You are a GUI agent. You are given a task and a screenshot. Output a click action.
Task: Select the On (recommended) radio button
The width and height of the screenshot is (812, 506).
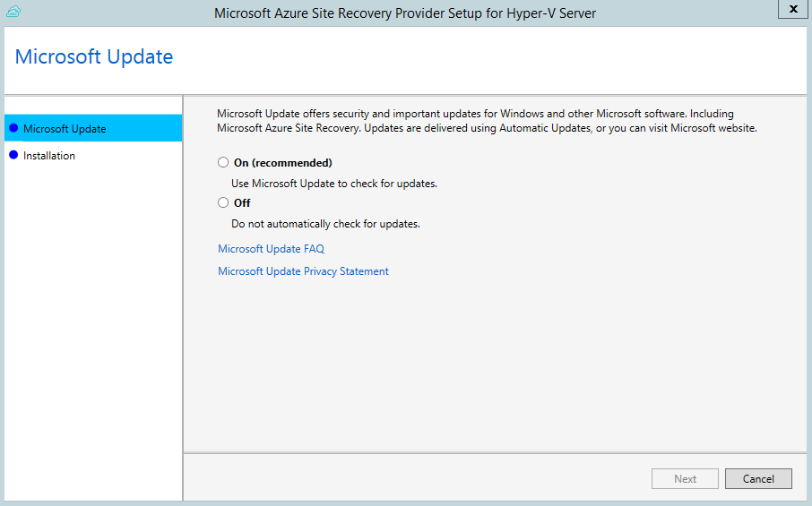click(x=223, y=162)
